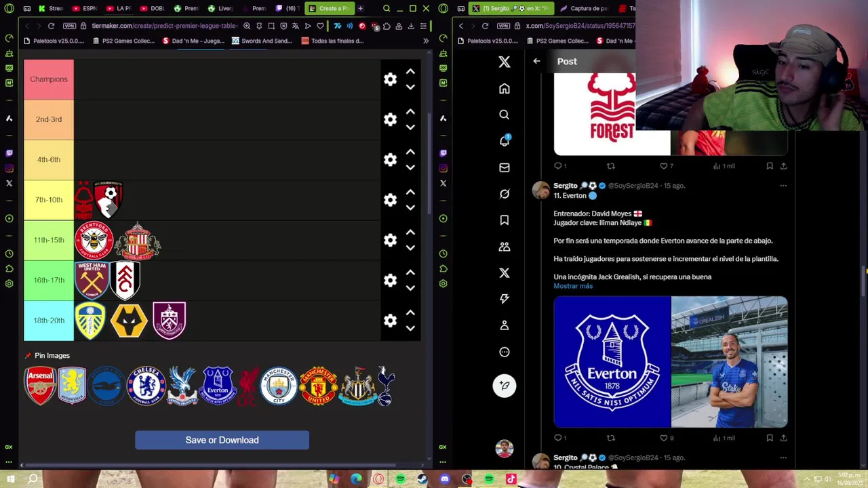Select Wolves crest in 18th-20th row
Screen dimensions: 868x488
pyautogui.click(x=129, y=321)
